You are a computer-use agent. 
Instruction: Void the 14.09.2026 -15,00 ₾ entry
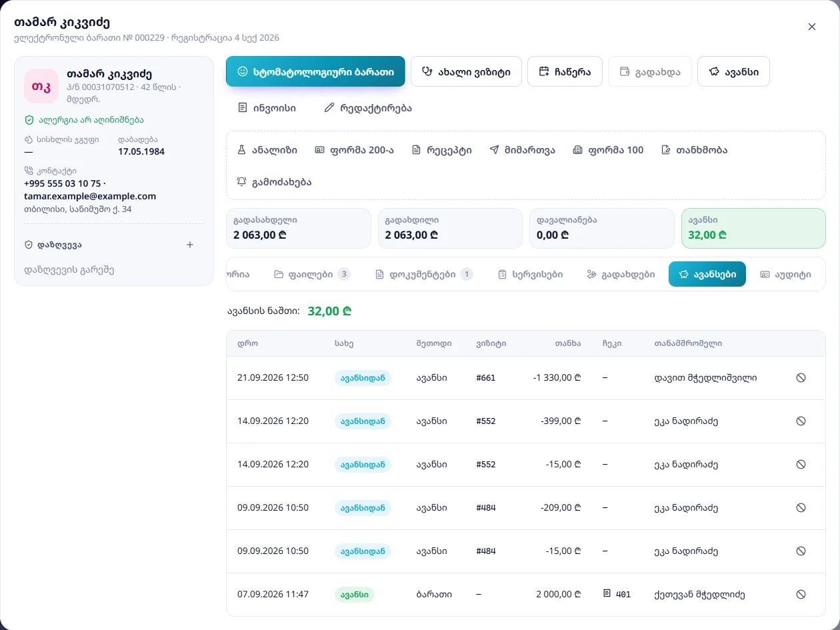(x=801, y=464)
